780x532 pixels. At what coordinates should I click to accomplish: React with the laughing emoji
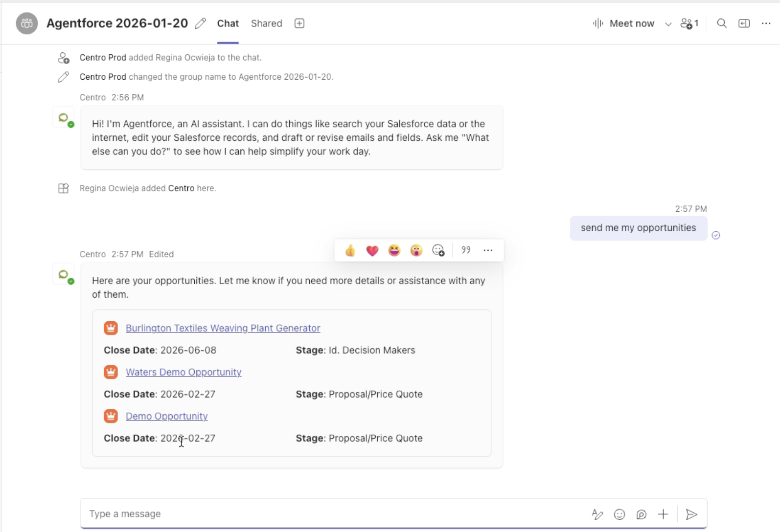pyautogui.click(x=394, y=250)
